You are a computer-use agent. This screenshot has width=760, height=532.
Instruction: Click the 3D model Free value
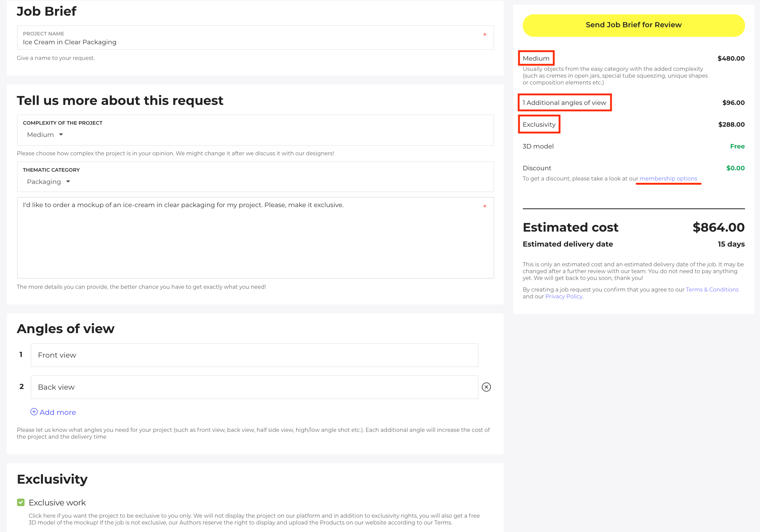(x=737, y=146)
